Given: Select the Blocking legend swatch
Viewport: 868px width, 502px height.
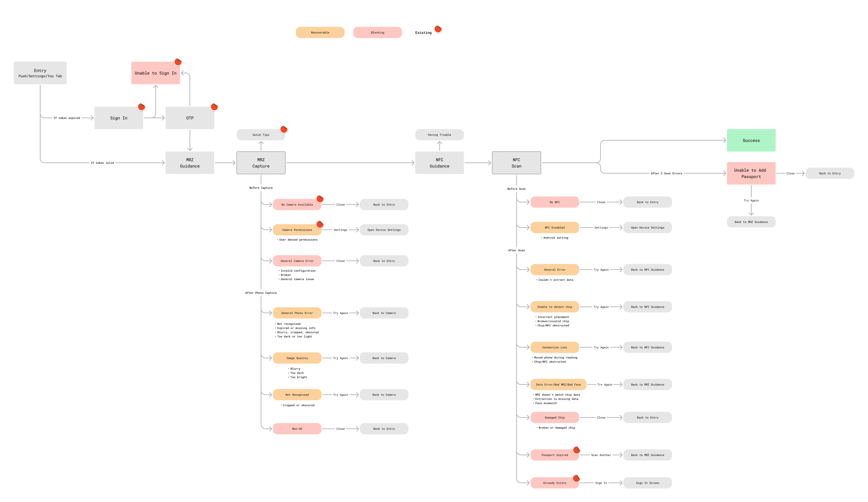Looking at the screenshot, I should [x=377, y=32].
